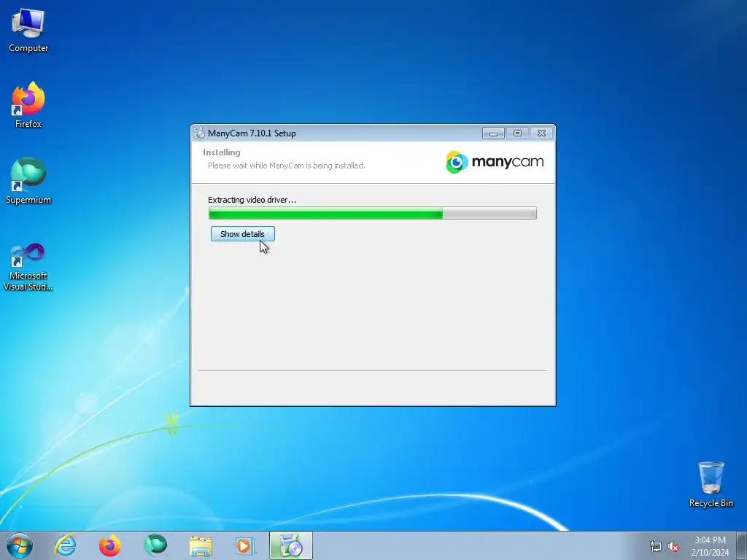Click the setup icon in installer title bar
747x560 pixels.
(x=199, y=133)
